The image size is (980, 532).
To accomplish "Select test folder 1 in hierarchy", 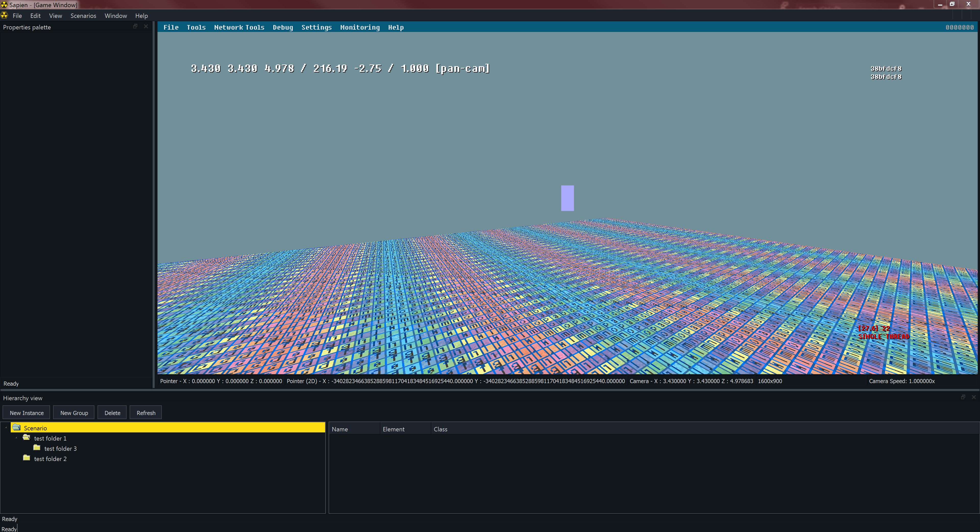I will (x=50, y=438).
